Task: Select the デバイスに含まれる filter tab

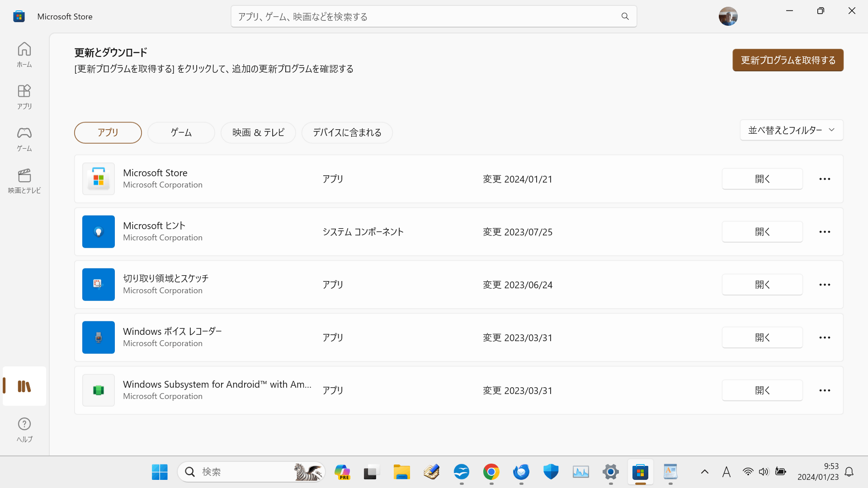Action: [347, 133]
